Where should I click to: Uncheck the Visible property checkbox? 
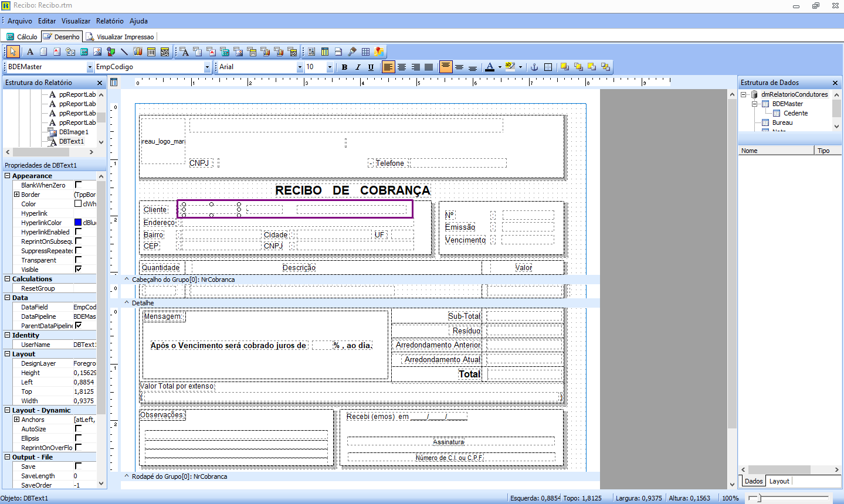78,269
